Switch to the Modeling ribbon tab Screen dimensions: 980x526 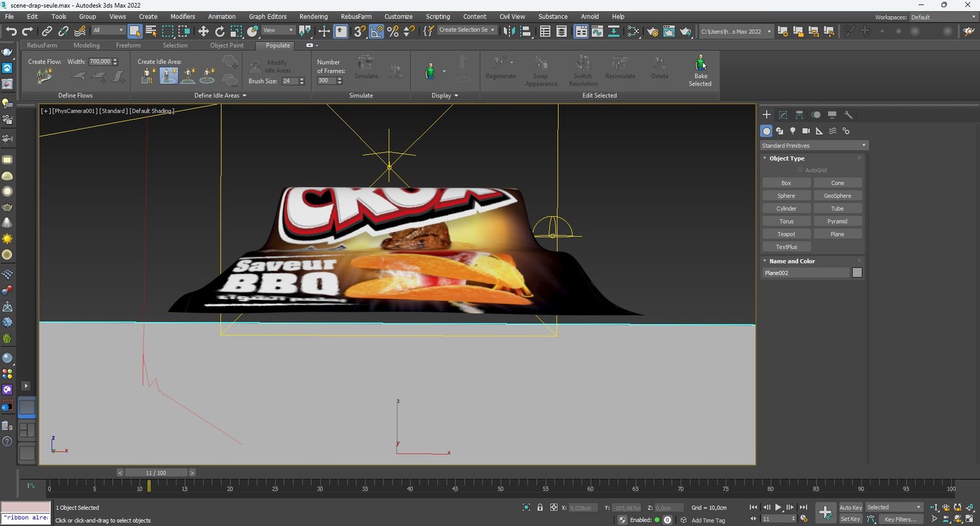click(x=86, y=45)
